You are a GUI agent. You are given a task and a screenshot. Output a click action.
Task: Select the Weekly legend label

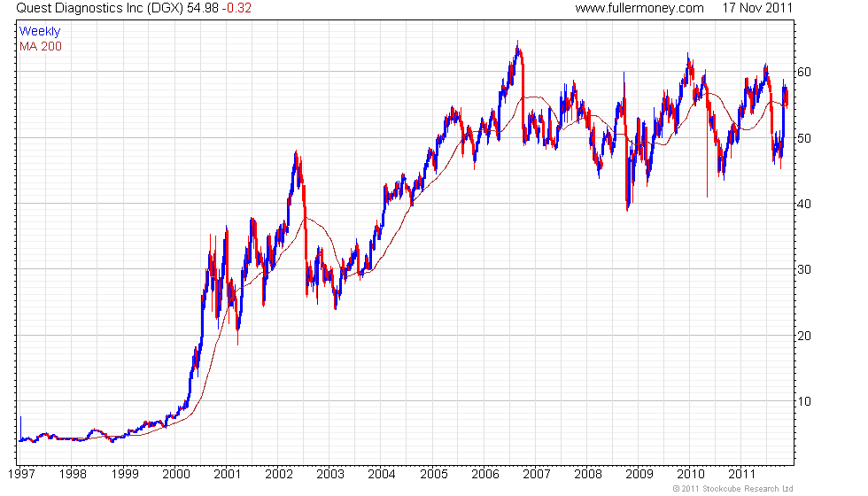[40, 32]
